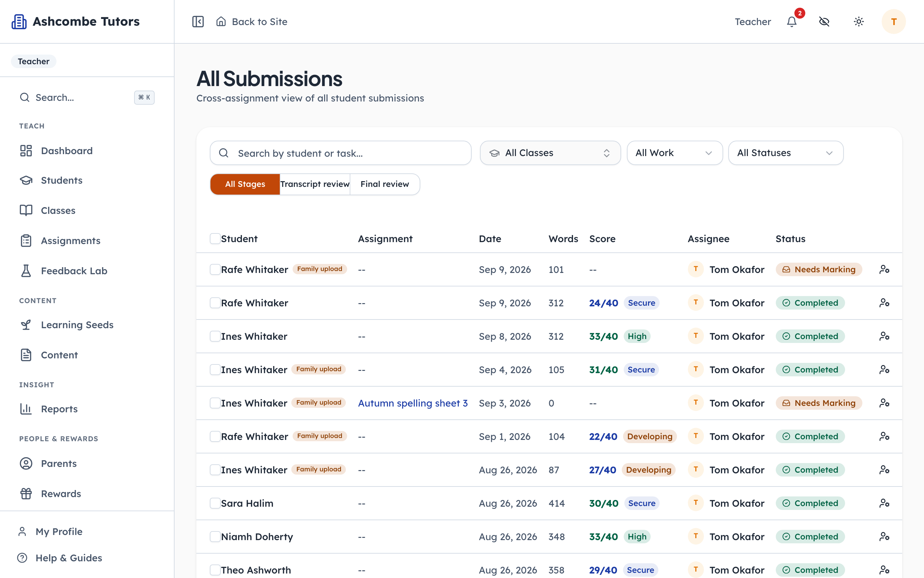The image size is (924, 578).
Task: Switch to Final review tab
Action: 385,184
